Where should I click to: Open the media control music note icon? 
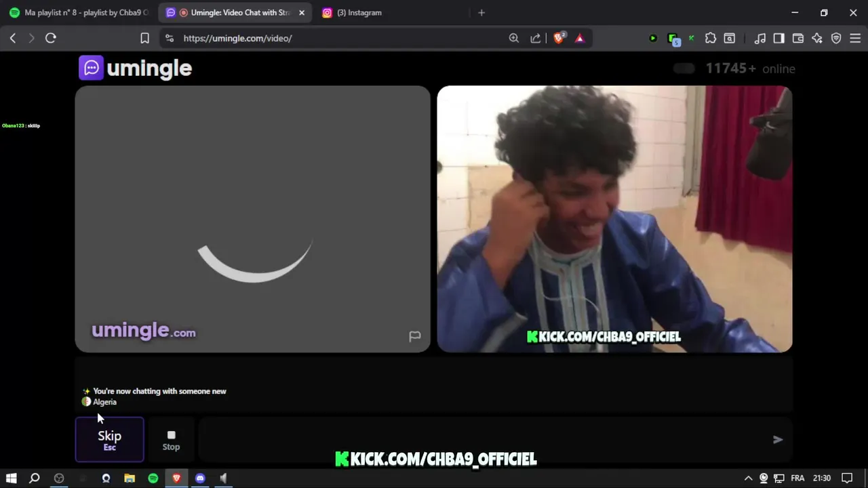(760, 39)
